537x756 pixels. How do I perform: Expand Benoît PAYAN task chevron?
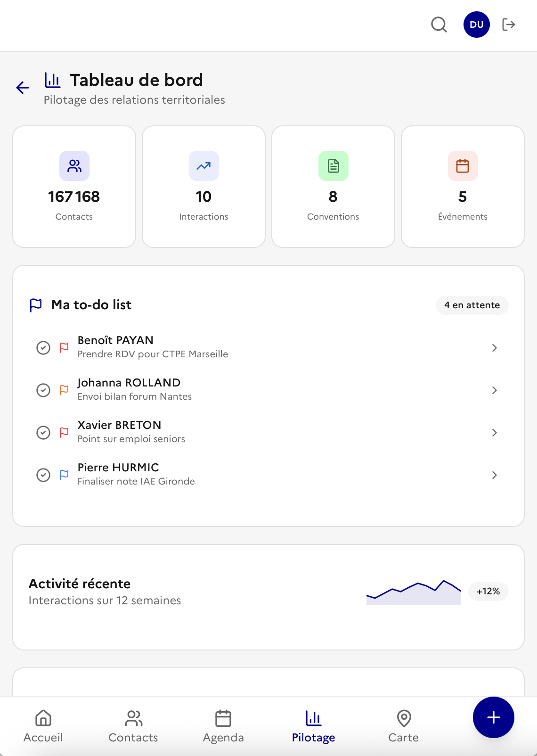click(x=495, y=348)
